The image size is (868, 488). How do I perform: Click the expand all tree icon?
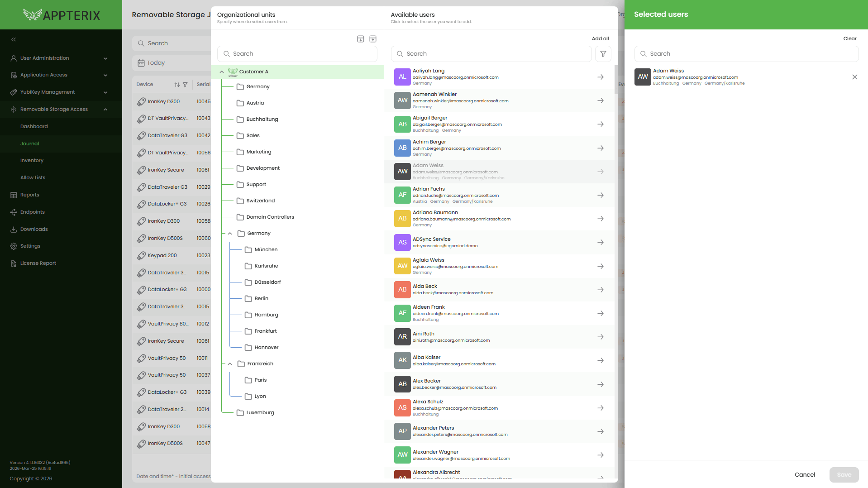[361, 39]
